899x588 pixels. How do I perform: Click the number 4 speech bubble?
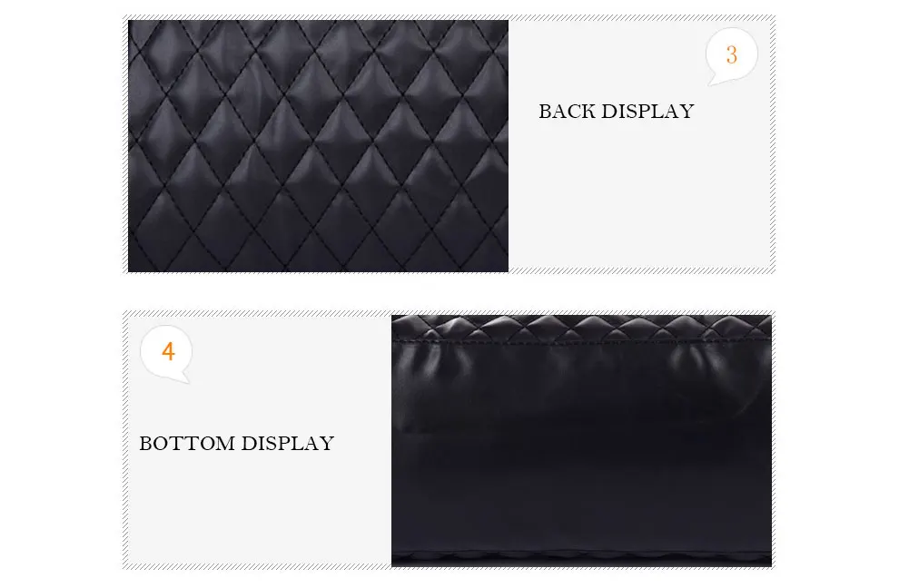pos(166,354)
